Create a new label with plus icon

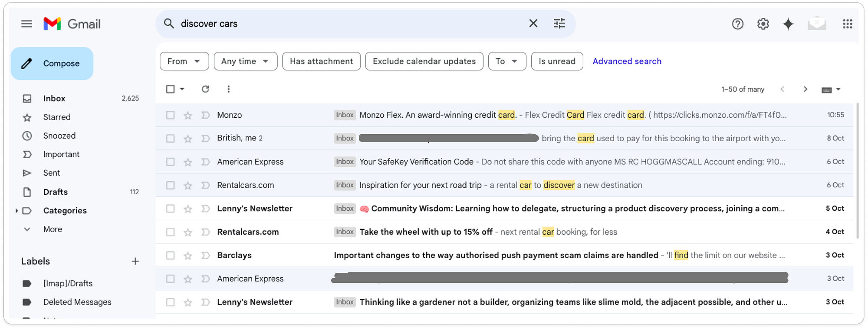[135, 261]
